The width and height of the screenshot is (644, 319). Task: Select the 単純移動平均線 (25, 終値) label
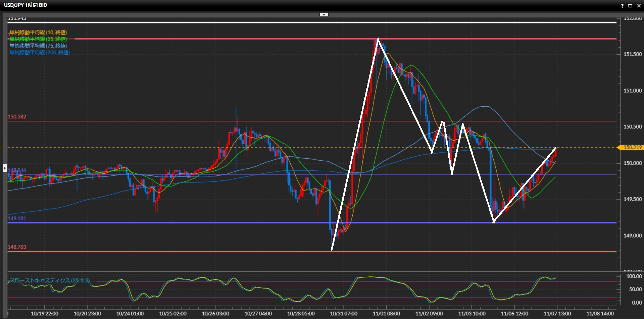click(38, 39)
